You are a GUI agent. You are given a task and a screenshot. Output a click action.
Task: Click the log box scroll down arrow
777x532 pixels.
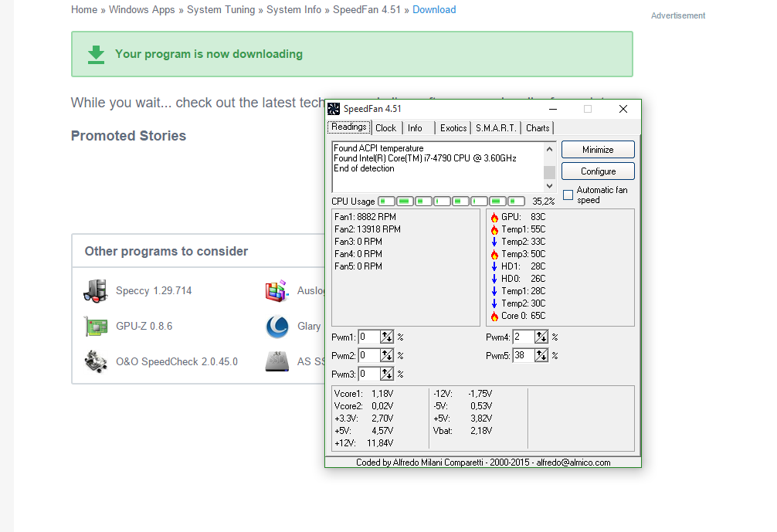pyautogui.click(x=549, y=186)
